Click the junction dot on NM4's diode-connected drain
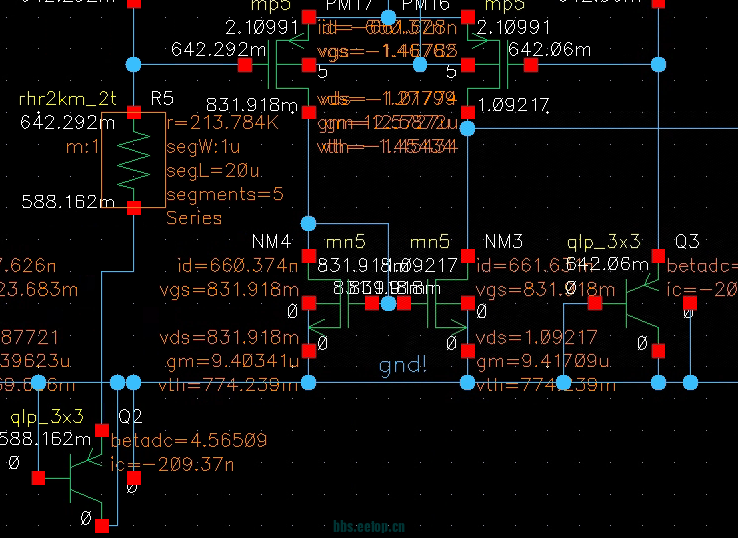The height and width of the screenshot is (538, 738). [309, 224]
